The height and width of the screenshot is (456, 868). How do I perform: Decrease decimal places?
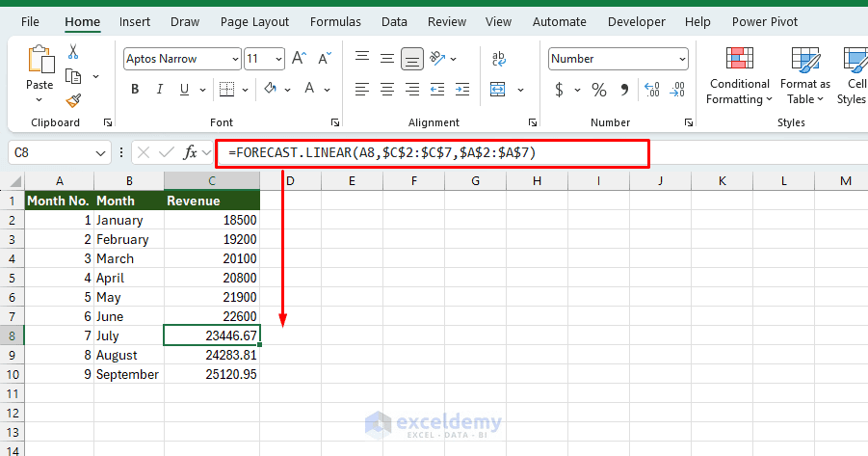(677, 90)
